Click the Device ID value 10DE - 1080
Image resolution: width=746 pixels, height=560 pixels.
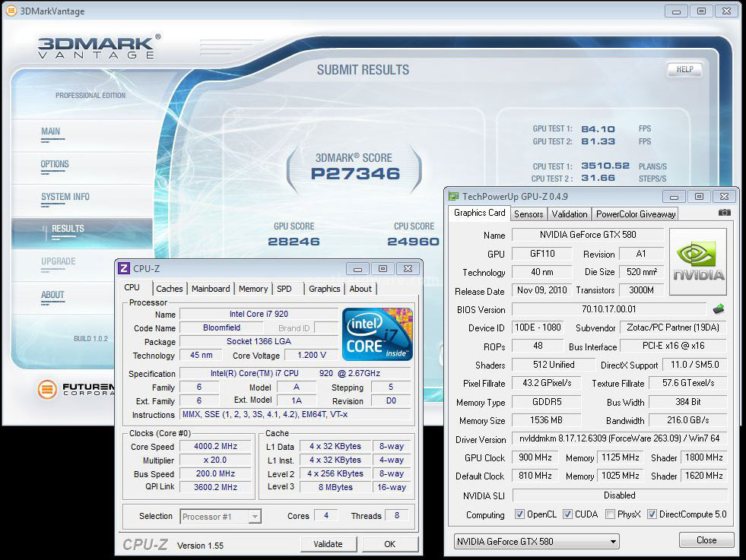(x=538, y=327)
